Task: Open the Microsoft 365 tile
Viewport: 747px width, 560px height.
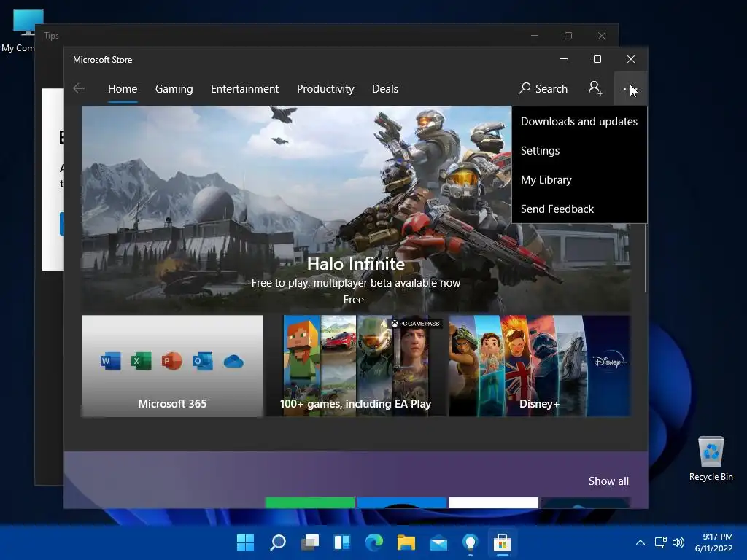Action: click(172, 366)
